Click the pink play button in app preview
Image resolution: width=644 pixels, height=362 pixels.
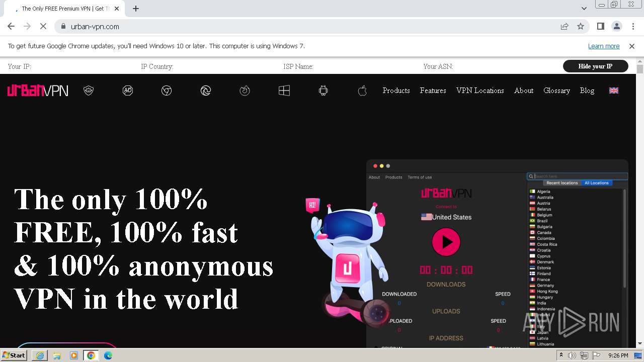tap(446, 242)
